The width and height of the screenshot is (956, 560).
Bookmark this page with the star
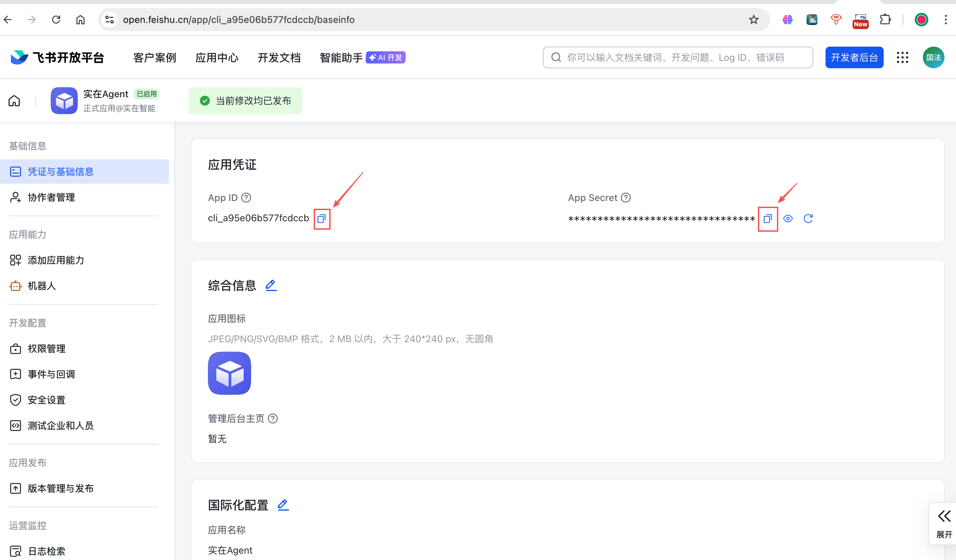[754, 19]
